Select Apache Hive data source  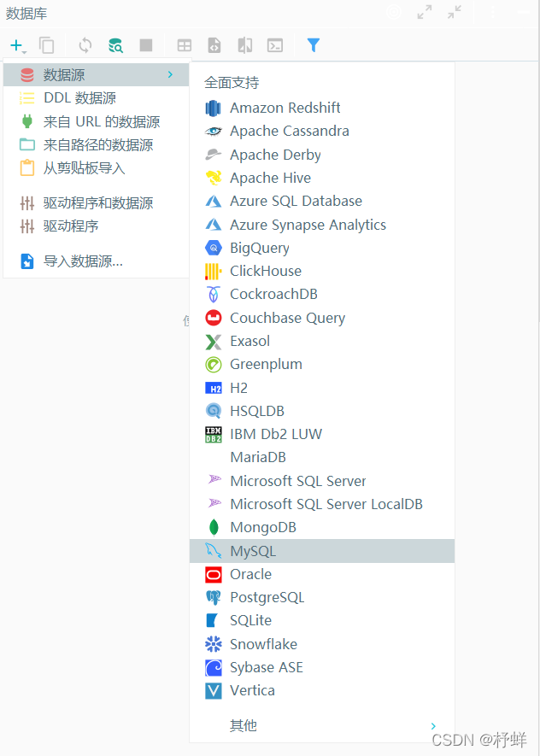point(322,178)
